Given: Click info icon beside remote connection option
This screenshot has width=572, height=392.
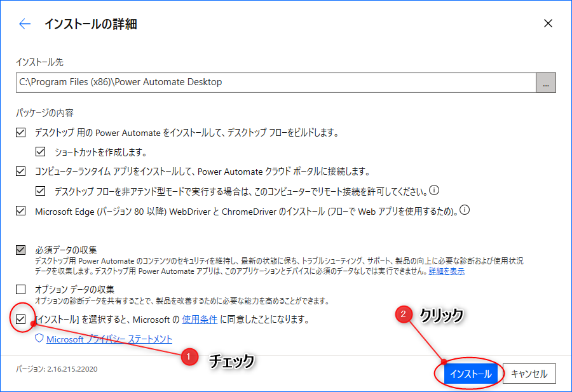Looking at the screenshot, I should 435,190.
